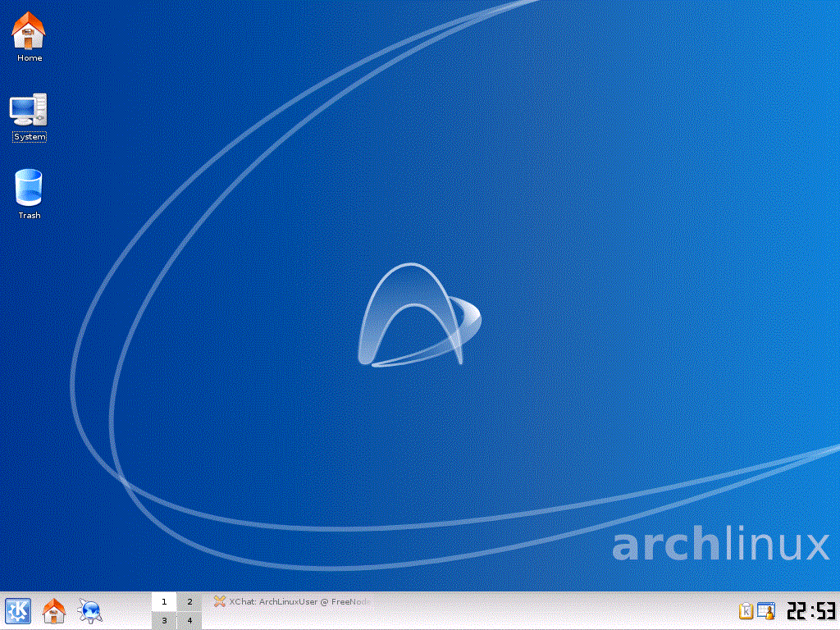Click the "System" text label on desktop

30,137
